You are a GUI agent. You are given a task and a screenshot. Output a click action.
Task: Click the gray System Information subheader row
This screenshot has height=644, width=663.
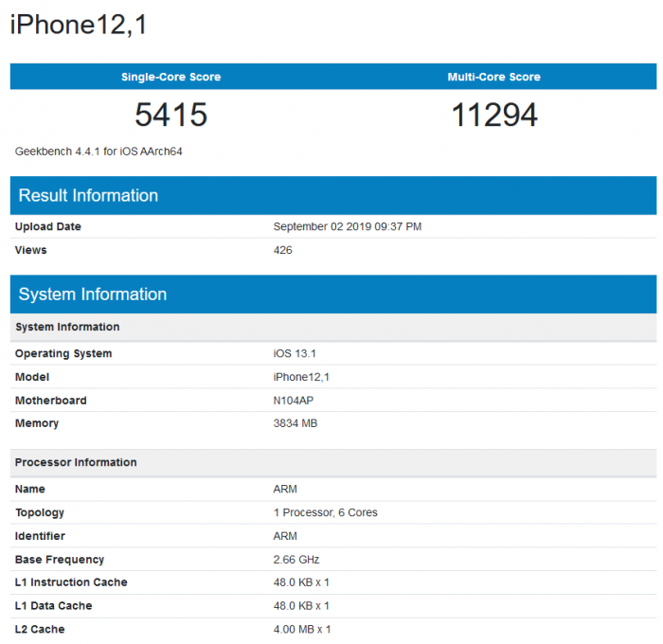(333, 327)
